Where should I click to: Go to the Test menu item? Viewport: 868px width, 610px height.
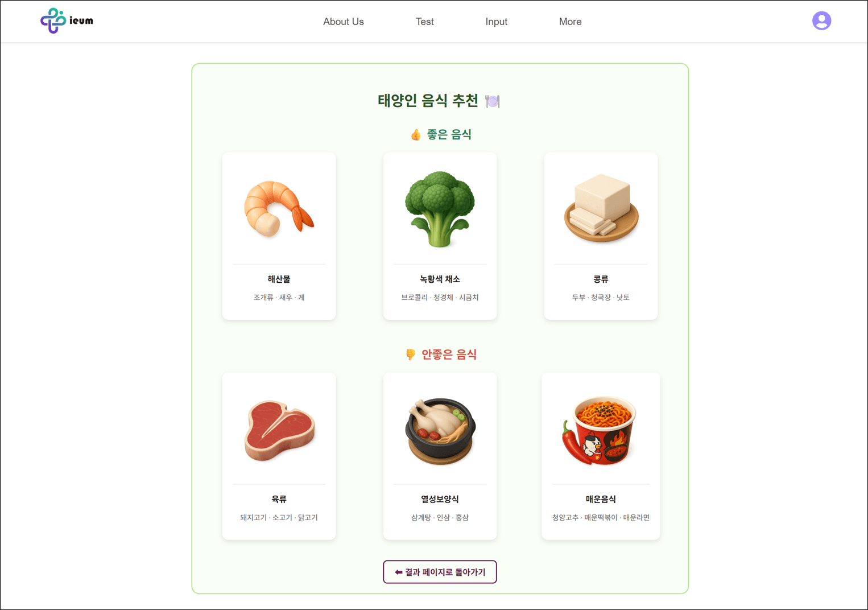tap(424, 22)
